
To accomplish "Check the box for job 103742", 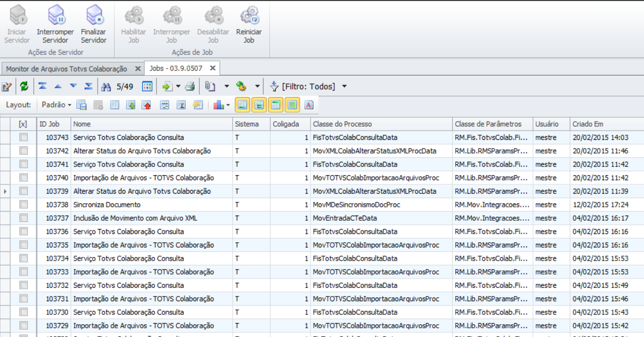I will point(23,151).
